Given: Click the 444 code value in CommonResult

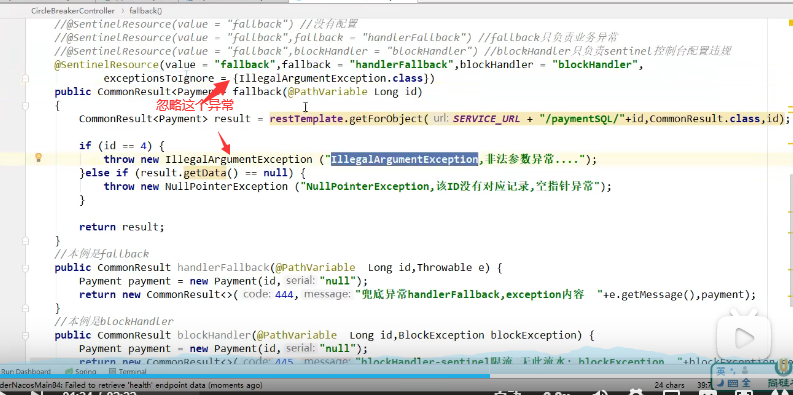Looking at the screenshot, I should (x=284, y=295).
